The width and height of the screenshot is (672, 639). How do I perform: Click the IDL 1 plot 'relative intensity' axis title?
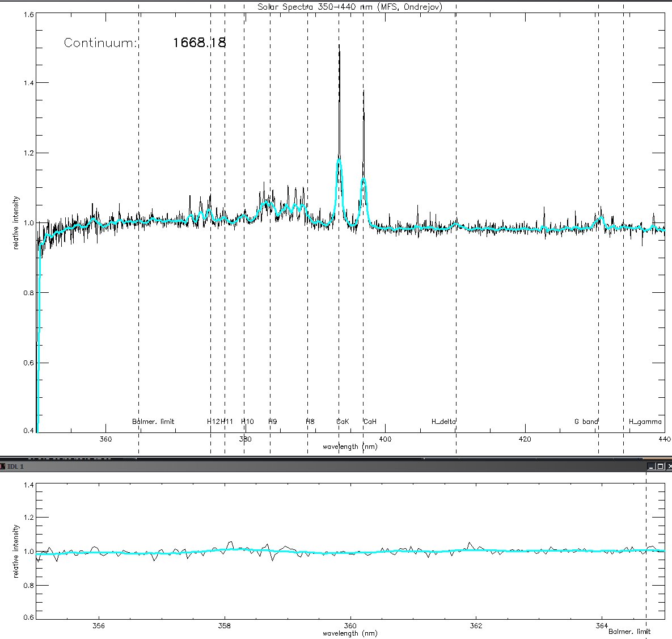coord(16,551)
